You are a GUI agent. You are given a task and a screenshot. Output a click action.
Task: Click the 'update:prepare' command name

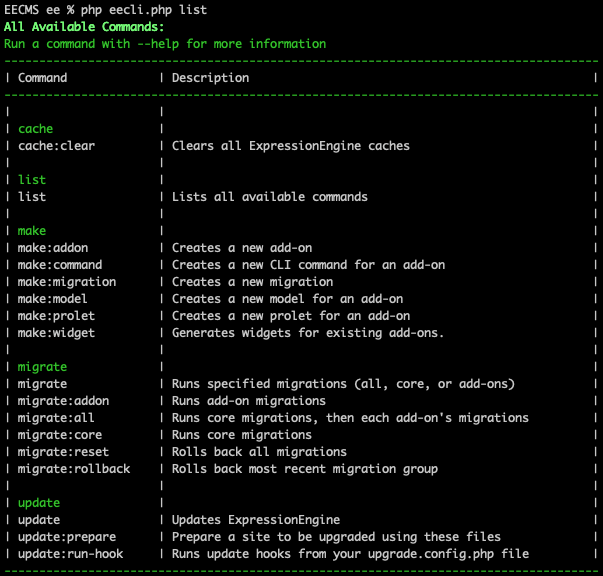[x=67, y=537]
